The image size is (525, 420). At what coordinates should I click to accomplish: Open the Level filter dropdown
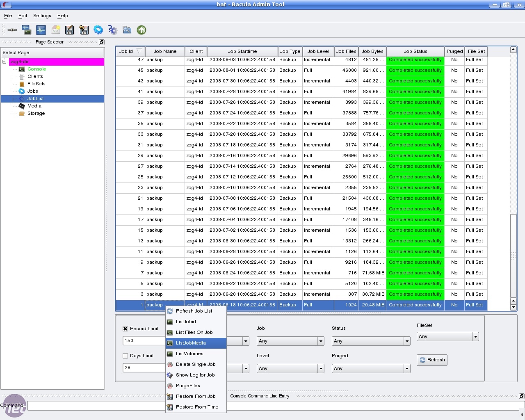[290, 368]
